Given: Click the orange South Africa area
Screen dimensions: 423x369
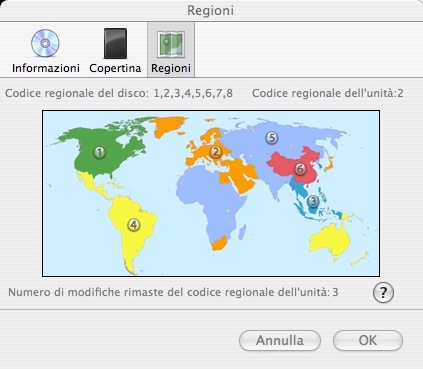Looking at the screenshot, I should click(219, 243).
